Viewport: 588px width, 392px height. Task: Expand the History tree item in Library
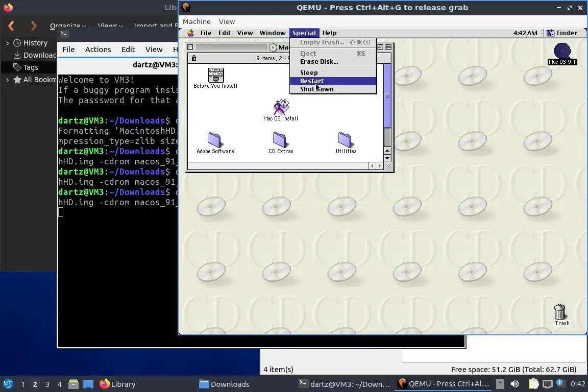click(x=7, y=43)
